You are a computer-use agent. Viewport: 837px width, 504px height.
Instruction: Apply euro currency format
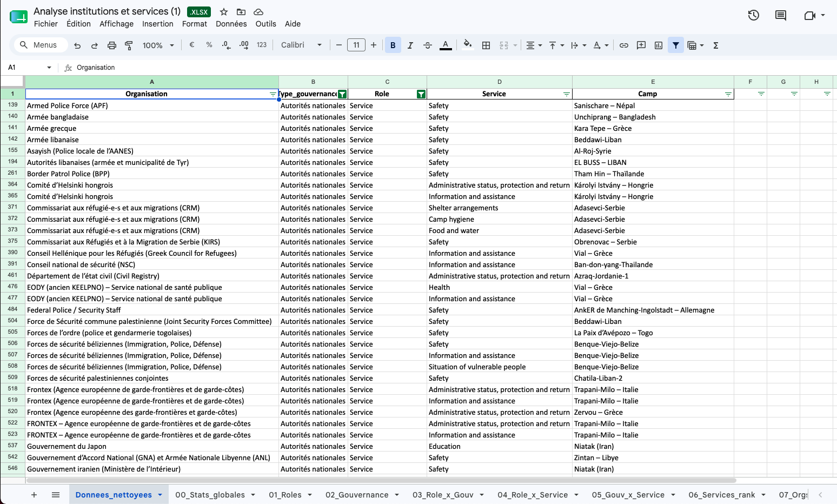(x=192, y=45)
